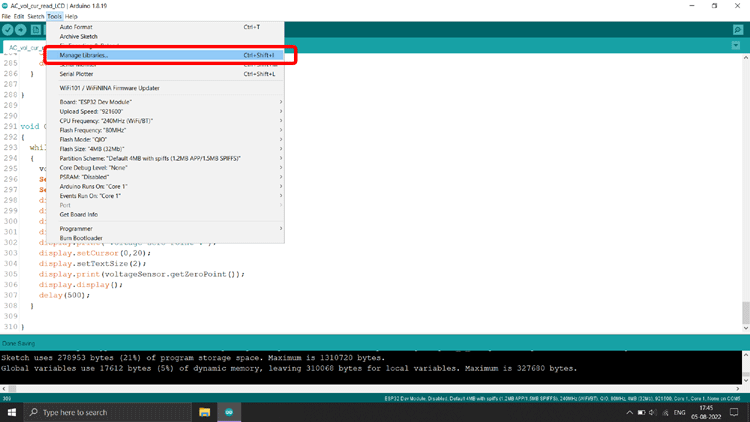Select Get Board Info entry
The image size is (750, 422).
pyautogui.click(x=165, y=215)
